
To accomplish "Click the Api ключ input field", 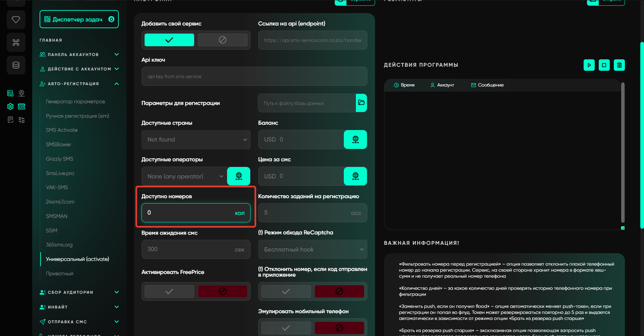I will (x=254, y=76).
